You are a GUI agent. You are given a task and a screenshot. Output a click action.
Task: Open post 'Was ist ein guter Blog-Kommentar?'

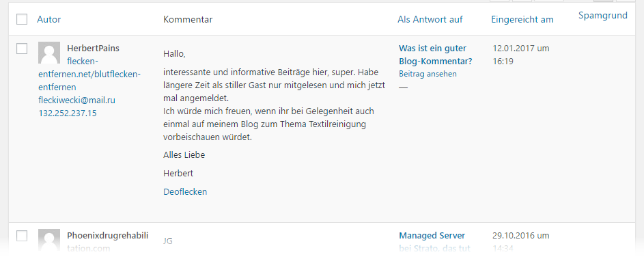pos(436,55)
